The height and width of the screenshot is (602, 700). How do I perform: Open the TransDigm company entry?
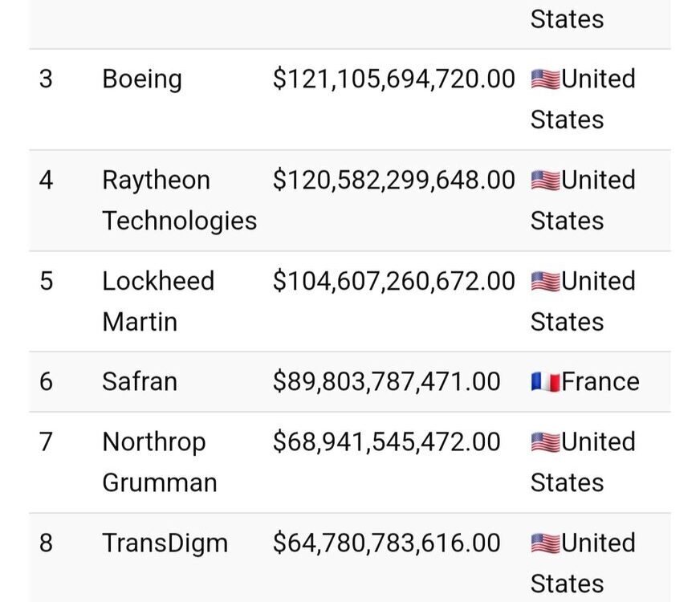tap(165, 543)
